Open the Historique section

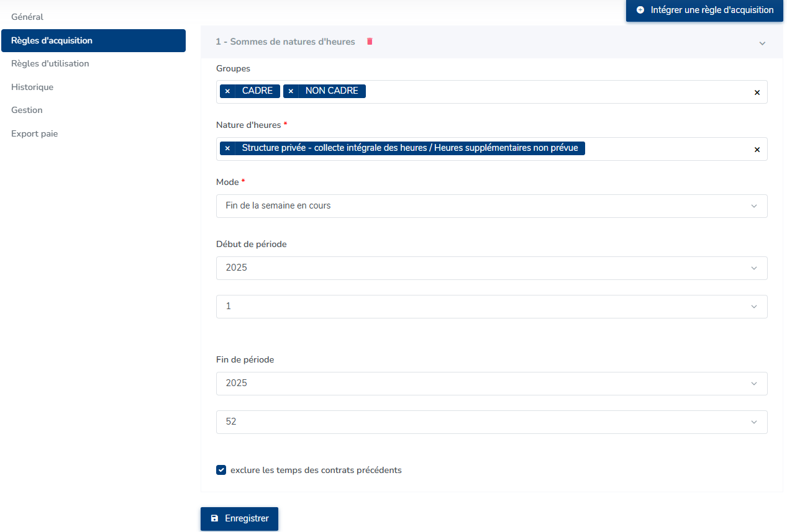(32, 87)
